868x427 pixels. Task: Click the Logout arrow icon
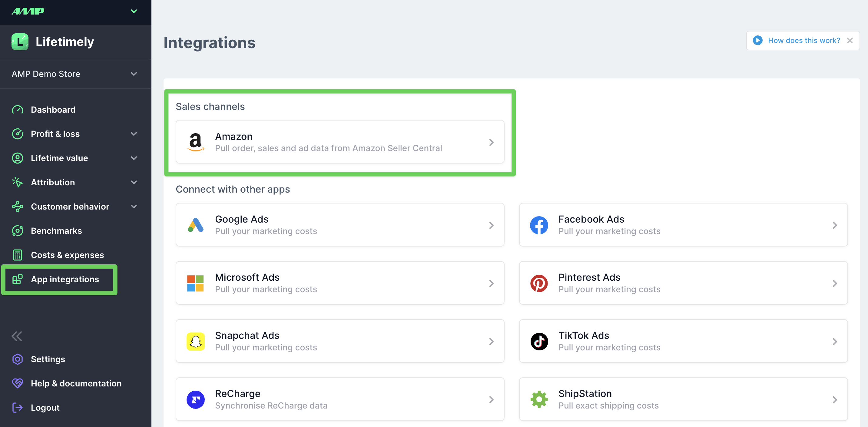18,408
